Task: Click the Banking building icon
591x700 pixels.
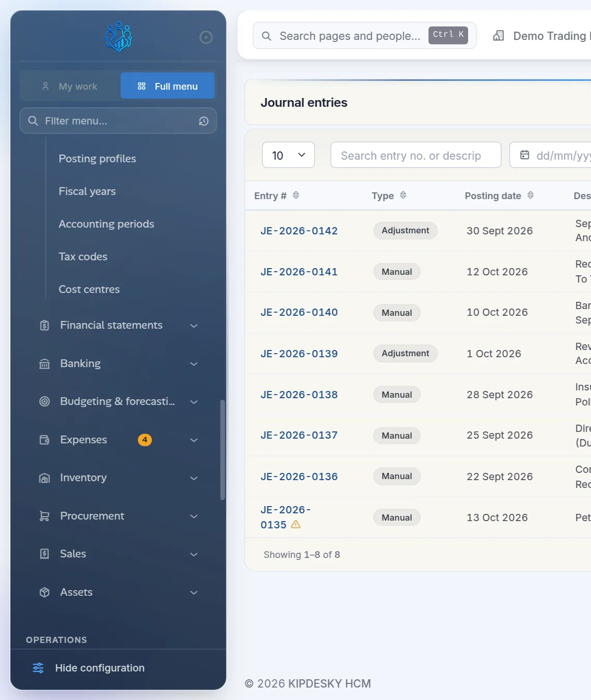Action: coord(45,364)
